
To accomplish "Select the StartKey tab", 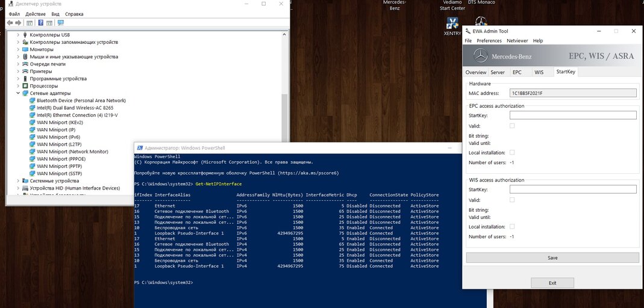I will 566,72.
